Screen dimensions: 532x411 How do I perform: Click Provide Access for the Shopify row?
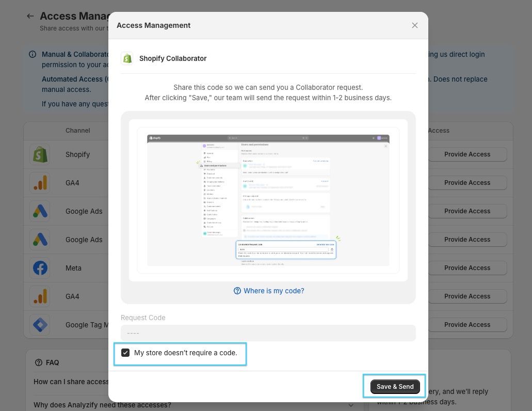pos(467,154)
